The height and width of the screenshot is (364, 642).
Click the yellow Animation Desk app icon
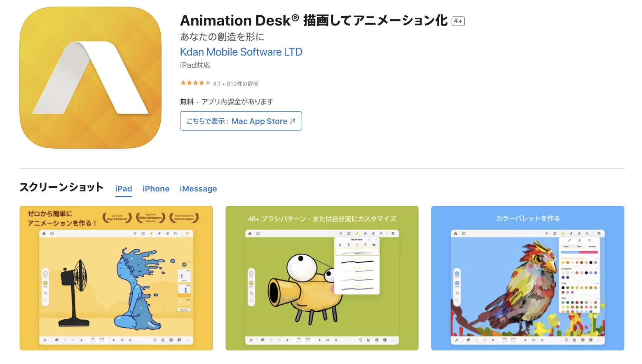[x=90, y=78]
